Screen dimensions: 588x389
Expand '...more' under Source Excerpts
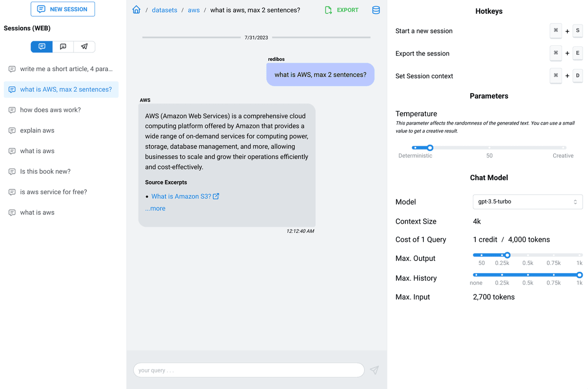click(x=155, y=208)
